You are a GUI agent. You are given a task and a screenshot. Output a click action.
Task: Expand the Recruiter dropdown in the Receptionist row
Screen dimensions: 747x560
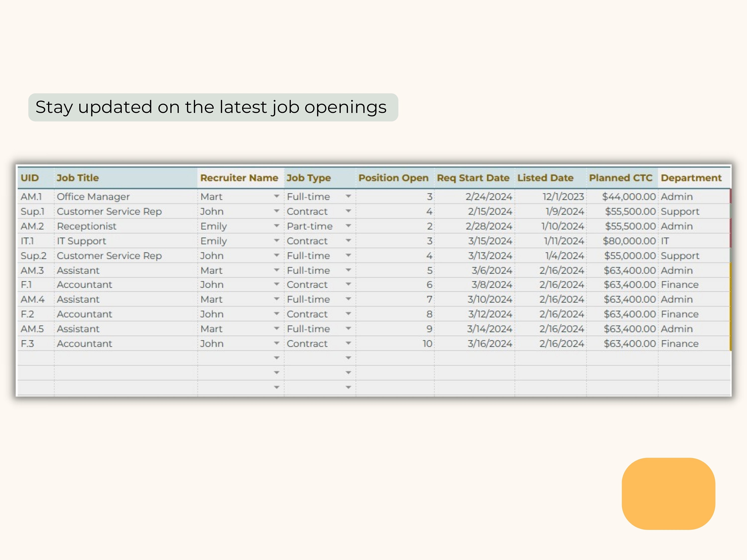pyautogui.click(x=276, y=226)
